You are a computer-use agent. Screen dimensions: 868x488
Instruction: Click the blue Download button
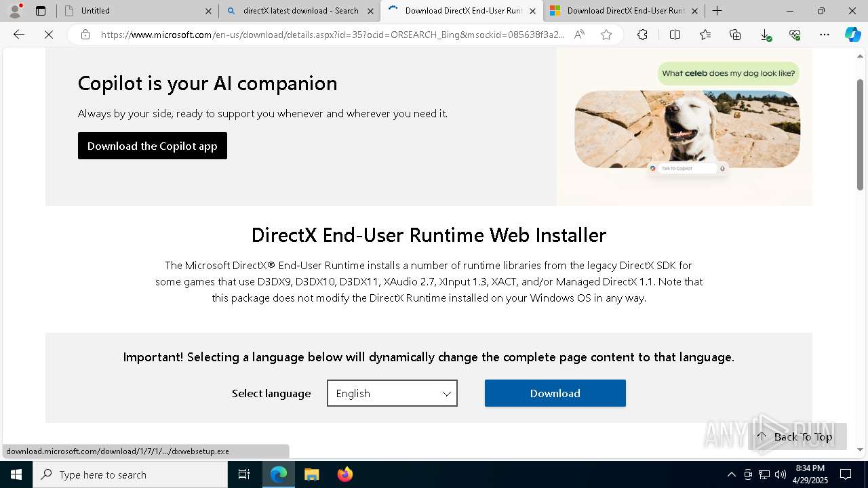coord(555,393)
